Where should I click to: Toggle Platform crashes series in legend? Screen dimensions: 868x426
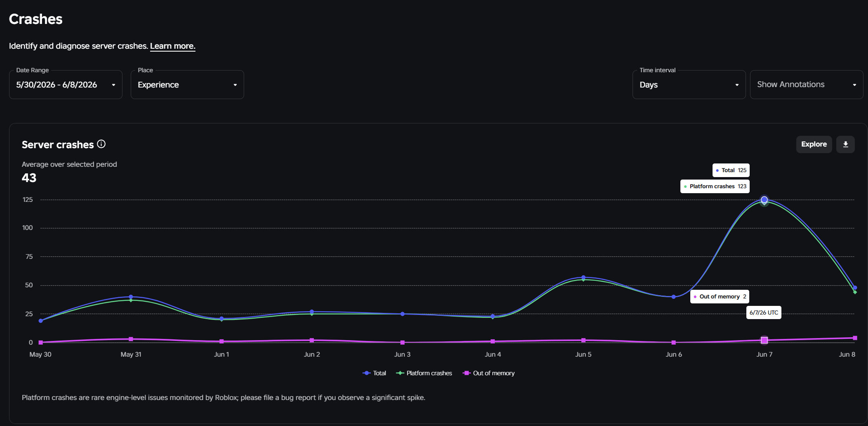tap(424, 373)
